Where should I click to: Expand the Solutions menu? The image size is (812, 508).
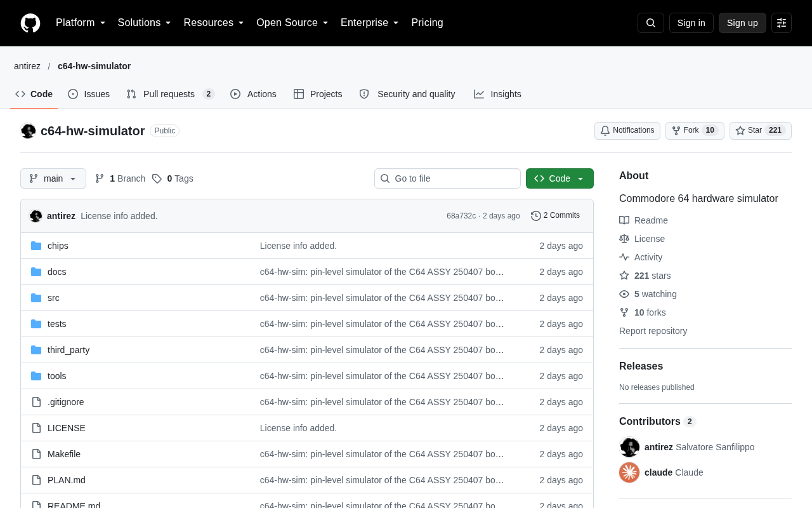[x=145, y=23]
